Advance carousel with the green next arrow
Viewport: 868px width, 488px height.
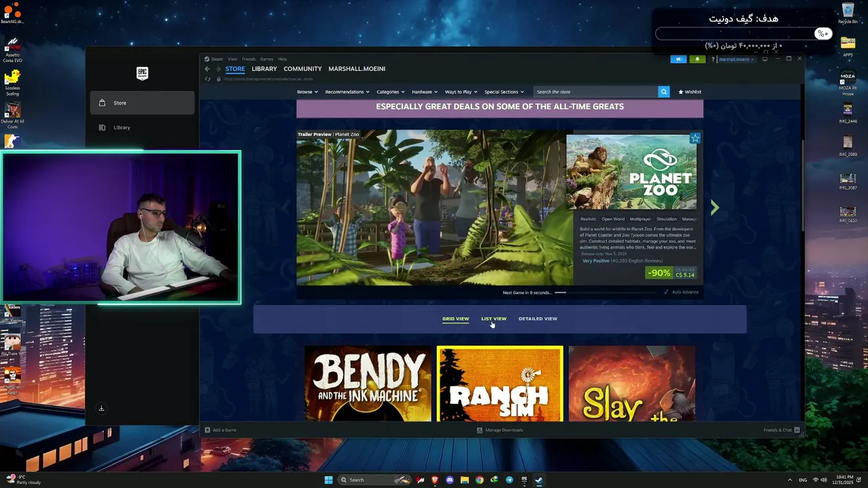714,207
